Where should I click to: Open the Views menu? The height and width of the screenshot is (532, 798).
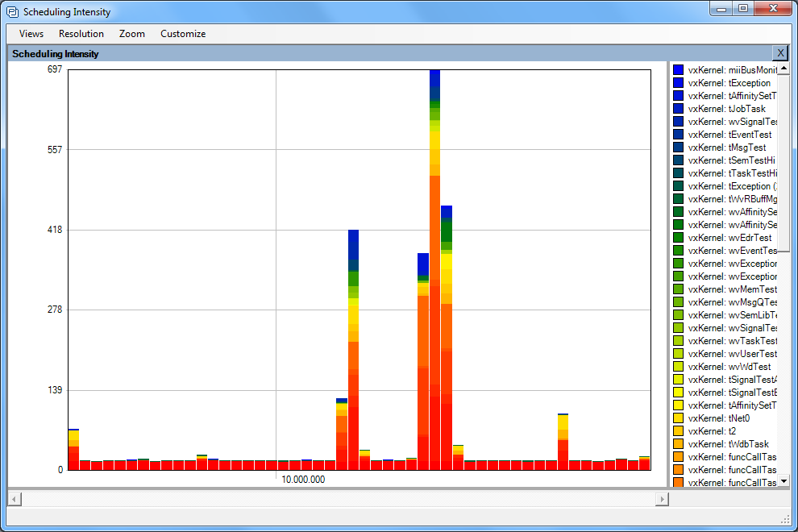pos(31,34)
